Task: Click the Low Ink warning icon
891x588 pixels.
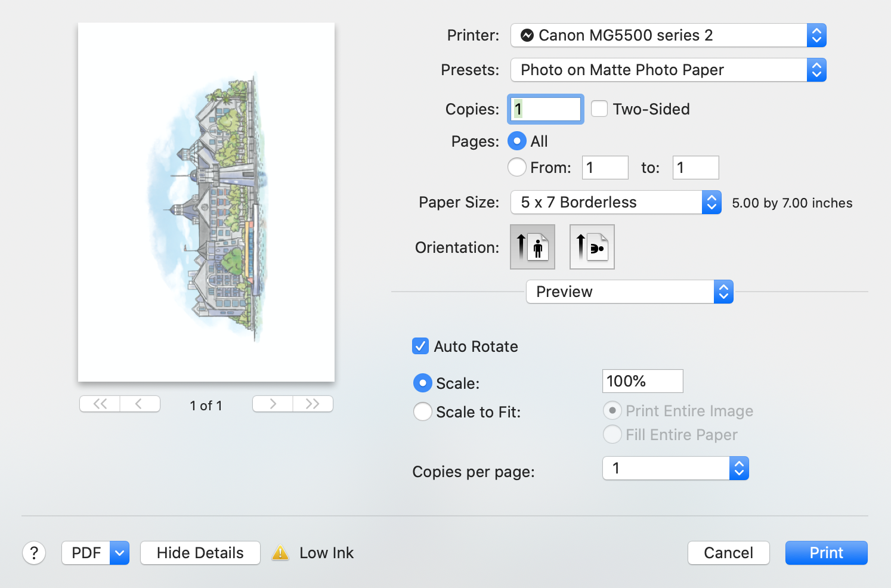Action: (280, 553)
